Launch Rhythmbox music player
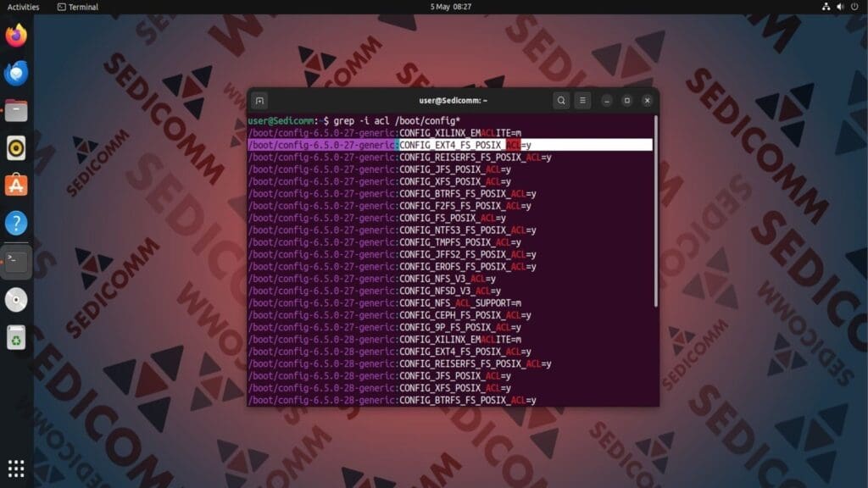 coord(16,148)
